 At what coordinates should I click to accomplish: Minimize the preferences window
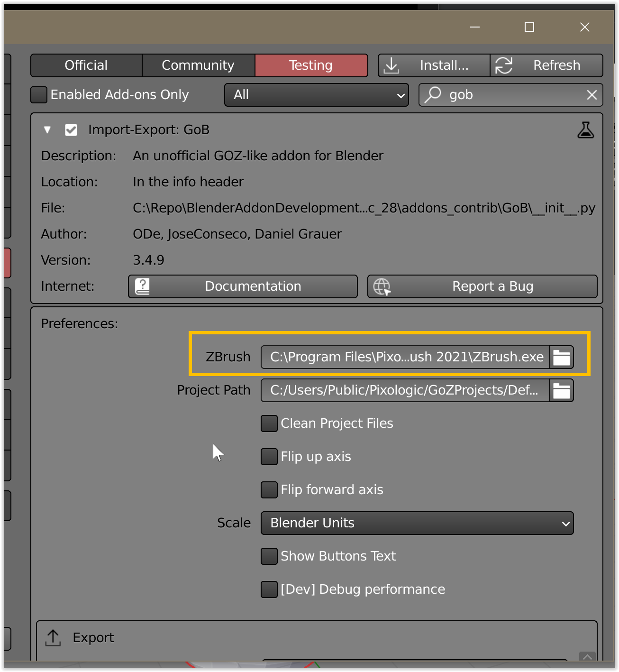pos(475,27)
